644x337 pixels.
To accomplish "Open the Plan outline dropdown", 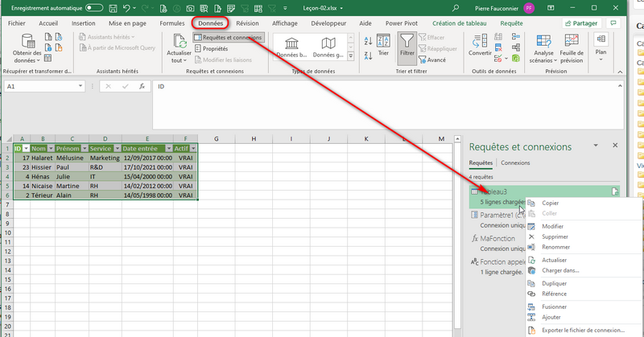I will click(x=601, y=47).
